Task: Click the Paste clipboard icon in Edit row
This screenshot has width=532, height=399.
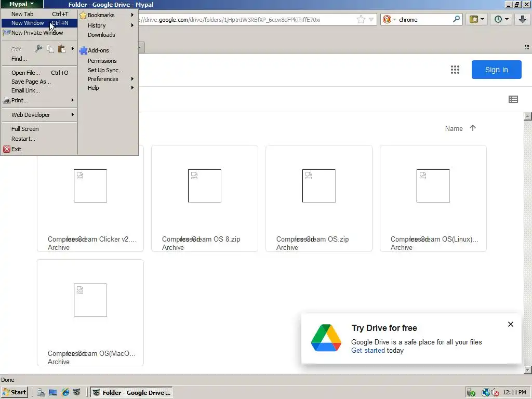Action: pos(61,49)
